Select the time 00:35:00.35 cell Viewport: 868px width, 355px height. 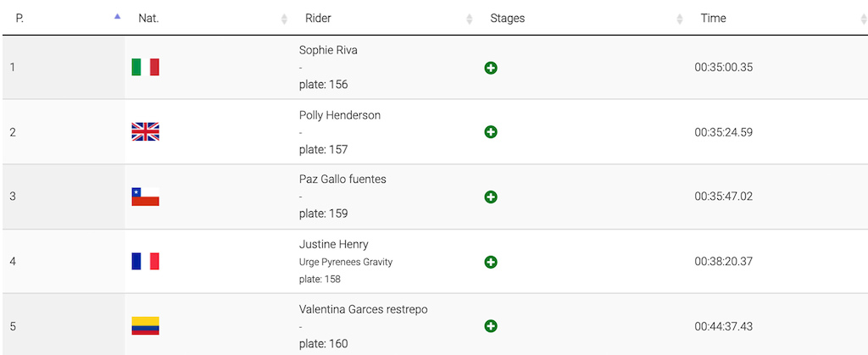click(x=724, y=68)
